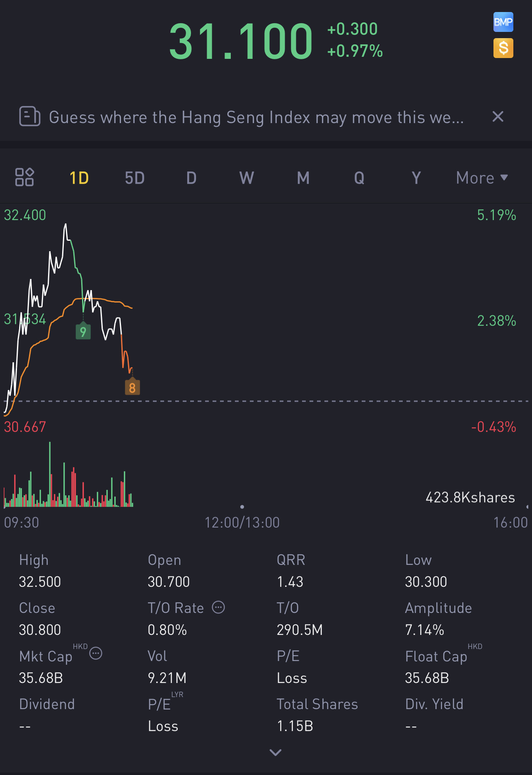Open the chart layout grid icon
Image resolution: width=532 pixels, height=775 pixels.
(24, 177)
